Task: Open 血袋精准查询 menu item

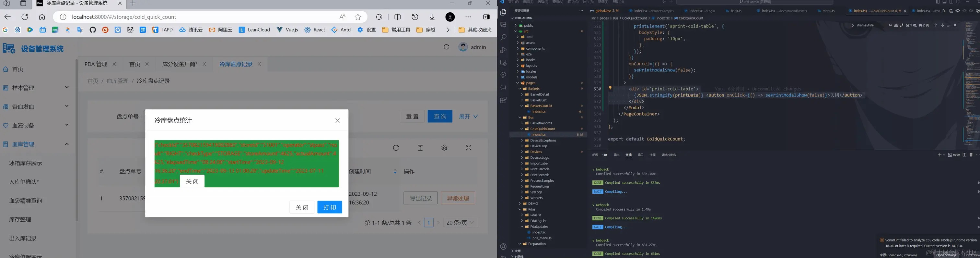Action: 26,201
